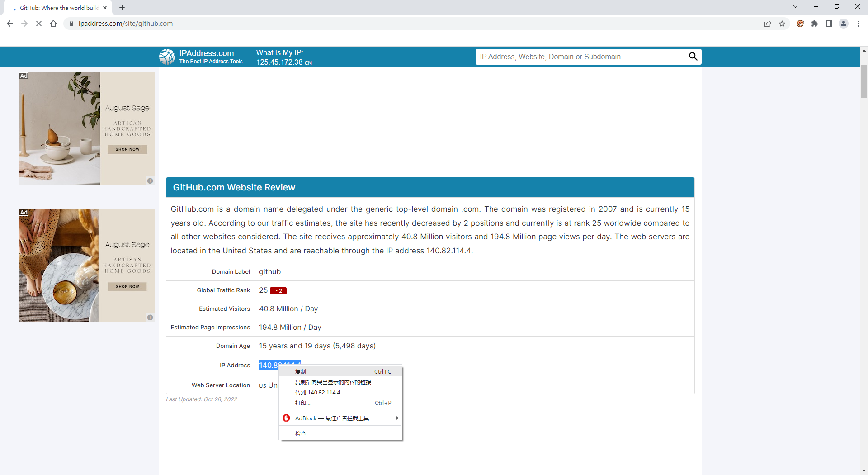Choose 复制指向突出显示的内容的链接 menu item
The height and width of the screenshot is (475, 868).
coord(341,382)
